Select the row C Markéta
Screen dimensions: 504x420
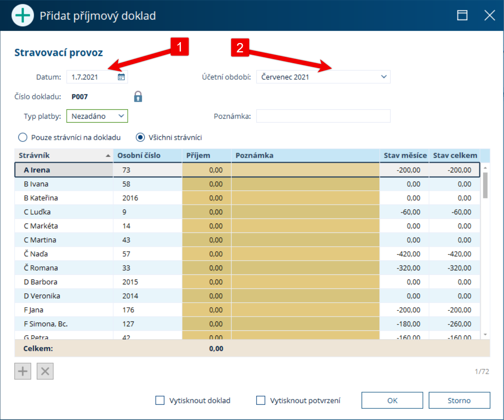pyautogui.click(x=247, y=226)
